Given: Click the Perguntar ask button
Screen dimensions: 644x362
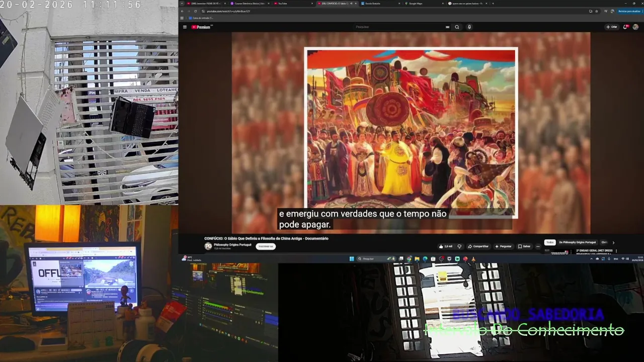Looking at the screenshot, I should pos(503,246).
